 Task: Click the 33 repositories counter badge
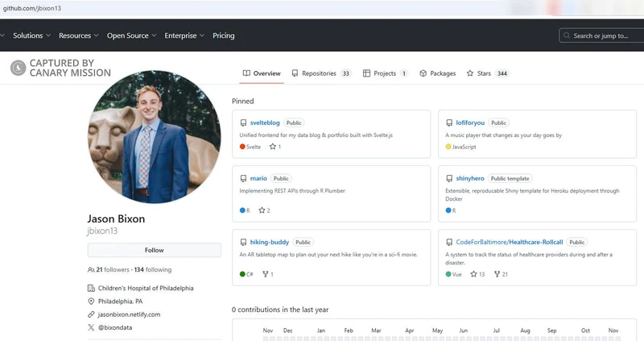[x=346, y=73]
